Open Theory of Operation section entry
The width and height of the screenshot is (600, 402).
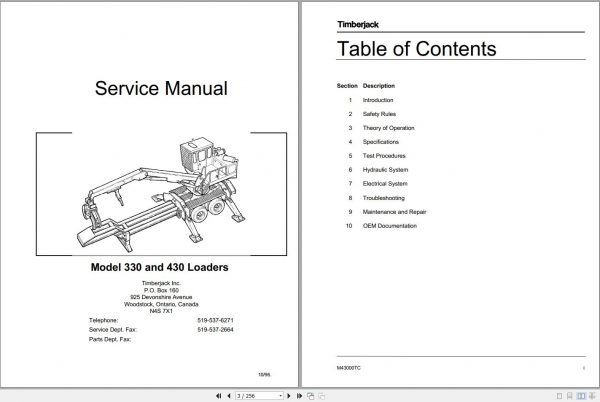click(388, 128)
